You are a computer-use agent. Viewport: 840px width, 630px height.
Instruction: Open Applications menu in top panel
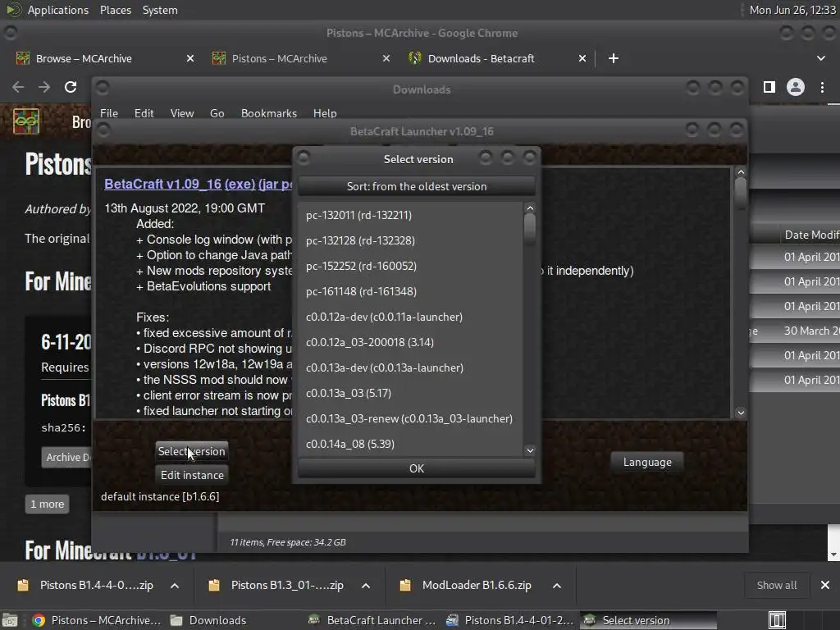(x=47, y=10)
